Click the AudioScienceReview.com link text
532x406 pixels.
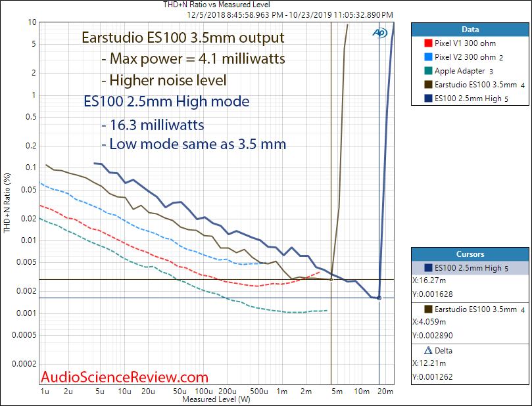124,377
